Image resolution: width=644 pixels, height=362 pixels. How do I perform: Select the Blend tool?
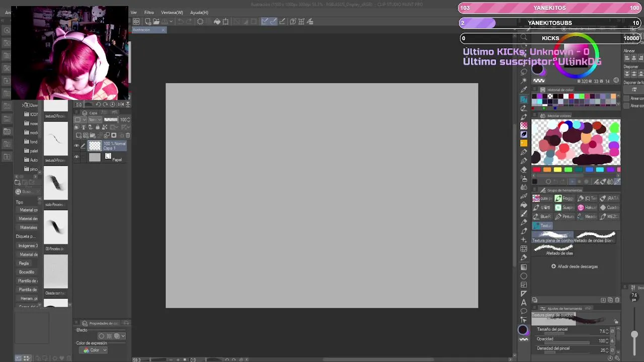click(524, 187)
